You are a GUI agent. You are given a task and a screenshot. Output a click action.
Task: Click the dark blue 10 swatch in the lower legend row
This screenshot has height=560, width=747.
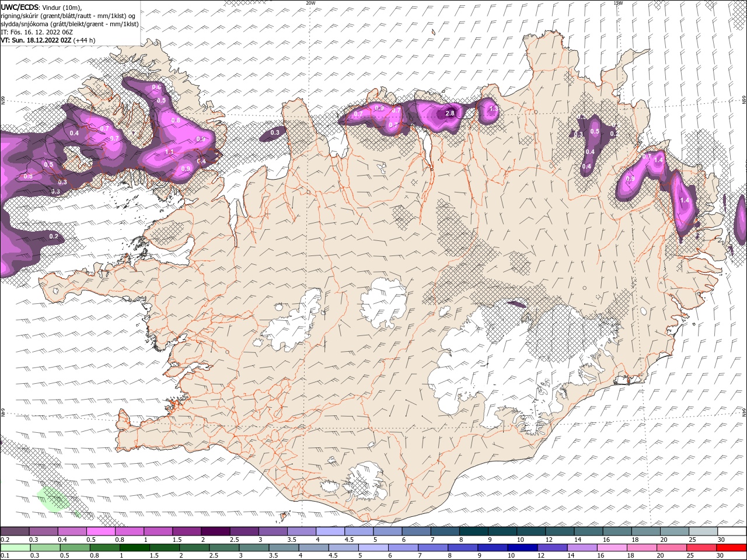pos(522,548)
